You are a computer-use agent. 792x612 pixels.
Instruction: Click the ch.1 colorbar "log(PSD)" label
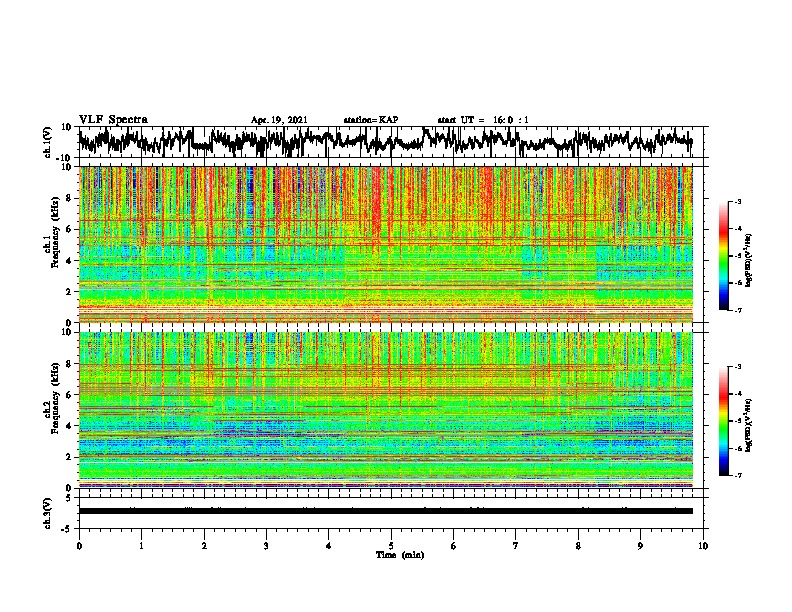[x=749, y=261]
